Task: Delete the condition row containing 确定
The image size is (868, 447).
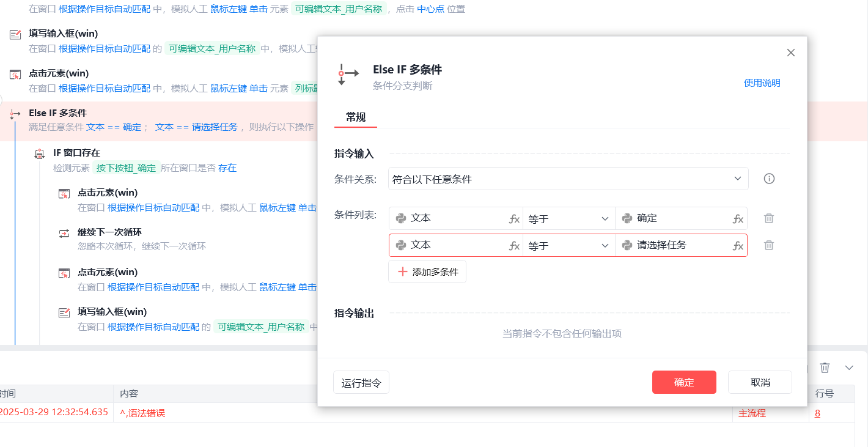Action: click(769, 218)
